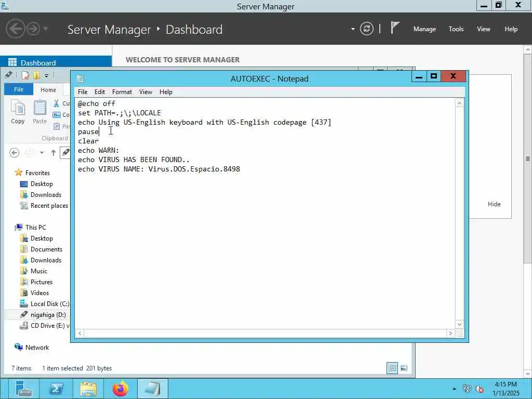This screenshot has height=399, width=532.
Task: Click the "set PATH=.;\;\LOCALE" line
Action: (119, 113)
